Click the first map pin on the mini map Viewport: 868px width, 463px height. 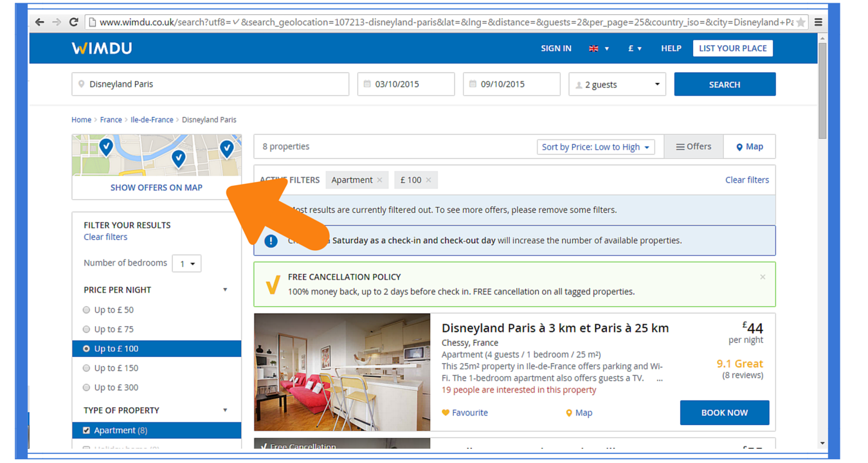[106, 147]
